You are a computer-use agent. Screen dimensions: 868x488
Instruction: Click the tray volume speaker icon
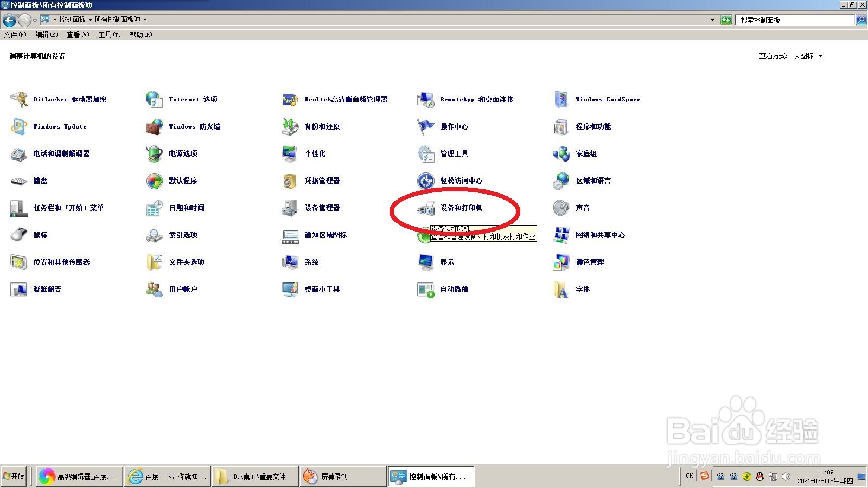786,477
